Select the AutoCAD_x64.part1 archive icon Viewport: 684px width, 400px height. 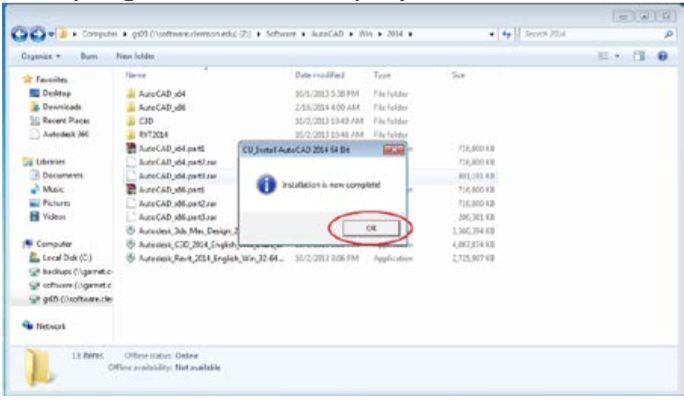[x=131, y=148]
